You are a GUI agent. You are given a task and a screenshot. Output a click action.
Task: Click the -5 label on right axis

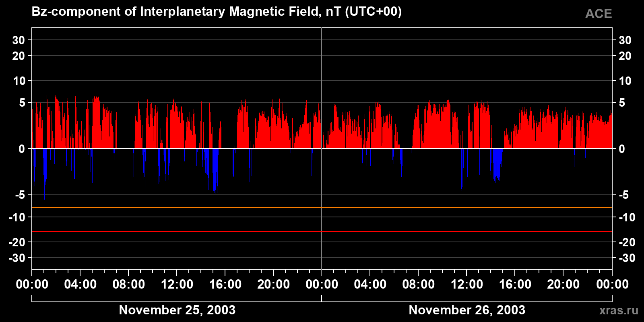[623, 195]
